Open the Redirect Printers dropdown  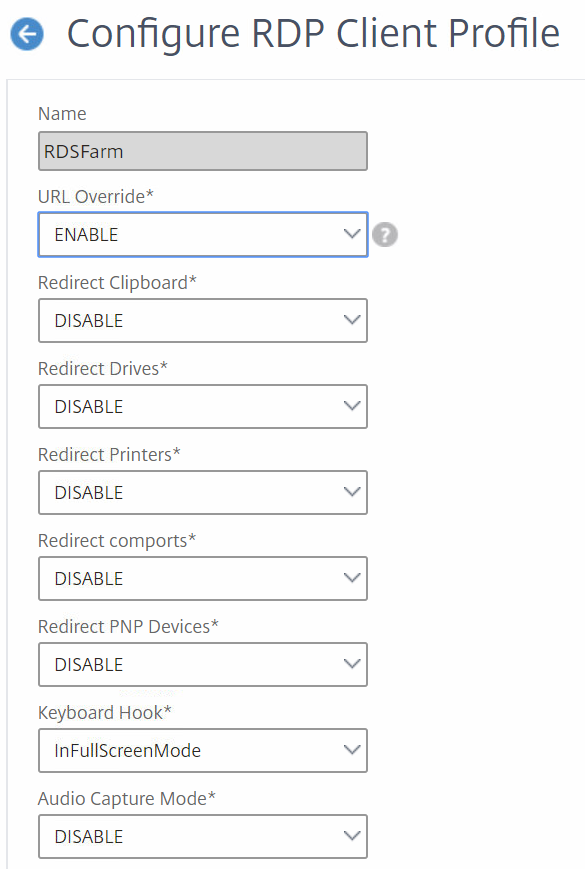pyautogui.click(x=203, y=492)
